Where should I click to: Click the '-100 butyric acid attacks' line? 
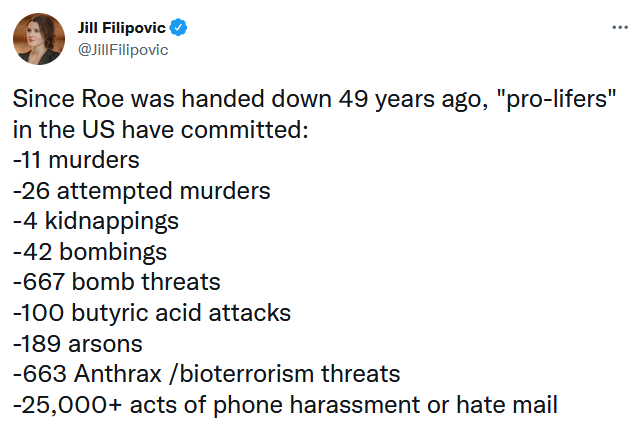point(152,313)
